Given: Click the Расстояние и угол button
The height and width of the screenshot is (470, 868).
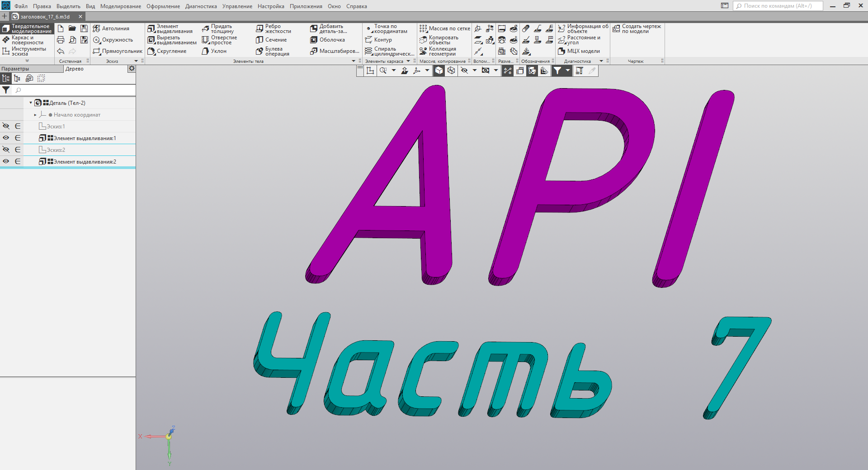Looking at the screenshot, I should coord(584,40).
